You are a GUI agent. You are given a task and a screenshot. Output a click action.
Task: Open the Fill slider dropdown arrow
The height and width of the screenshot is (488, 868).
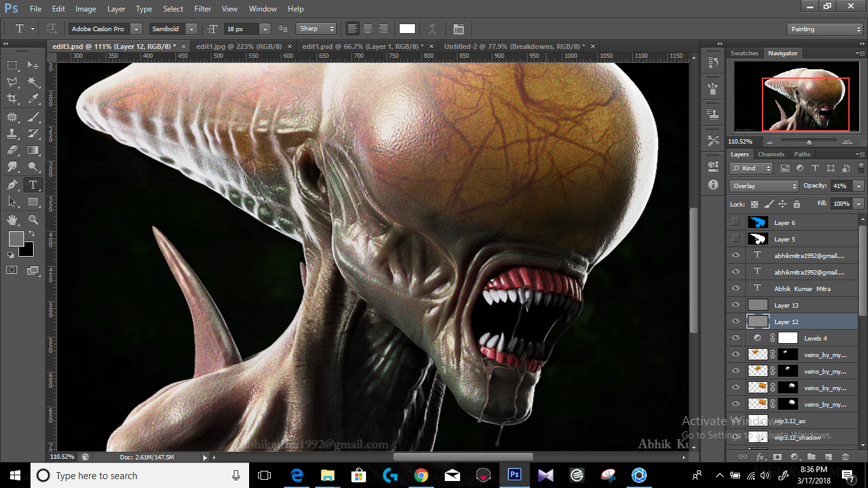(859, 203)
